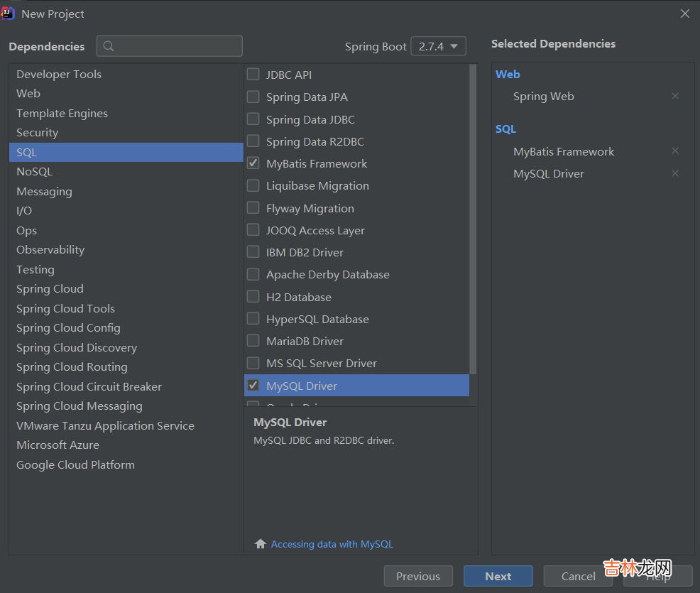Click the search magnifier icon in Dependencies
This screenshot has width=700, height=593.
coord(109,46)
